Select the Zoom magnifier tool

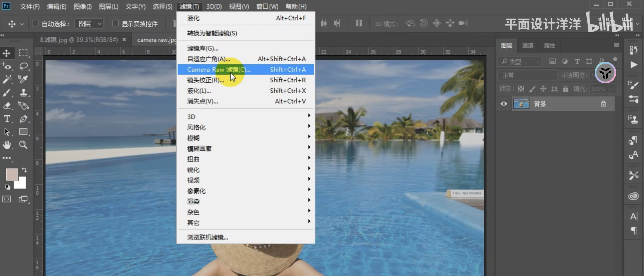pos(24,145)
